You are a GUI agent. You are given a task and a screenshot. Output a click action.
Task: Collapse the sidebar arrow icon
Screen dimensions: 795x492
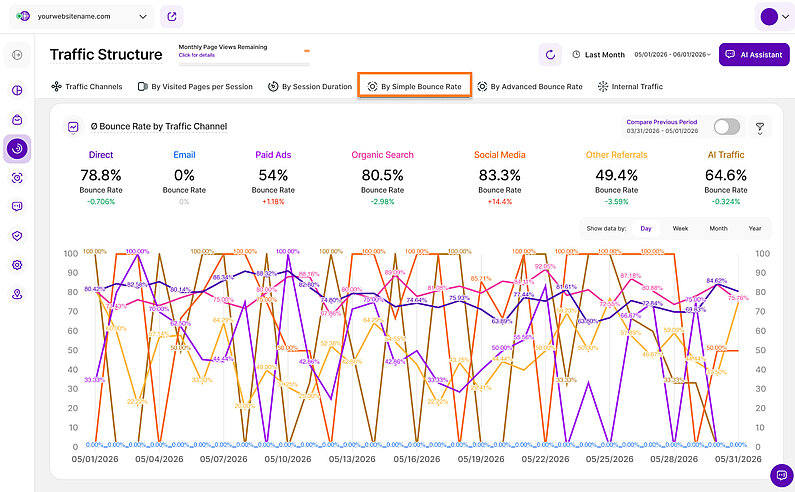point(17,55)
